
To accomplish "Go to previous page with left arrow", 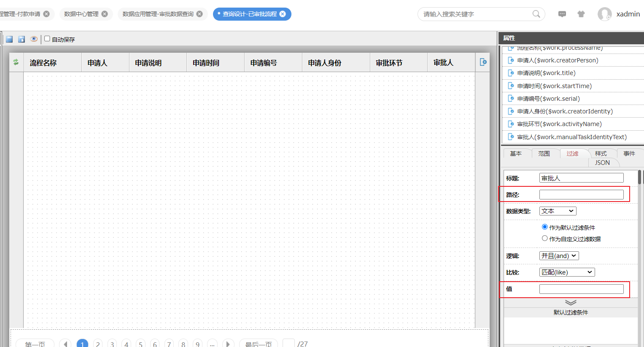I will click(x=65, y=344).
